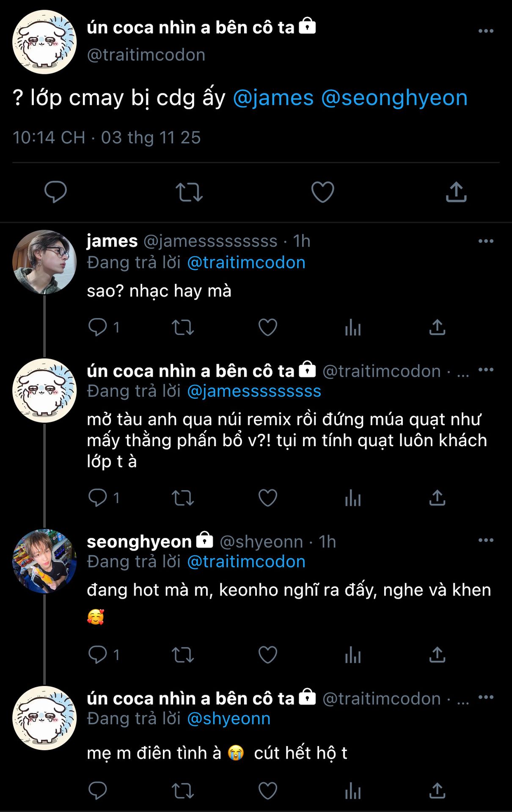This screenshot has width=512, height=812.
Task: View analytics on james's reply
Action: [352, 327]
